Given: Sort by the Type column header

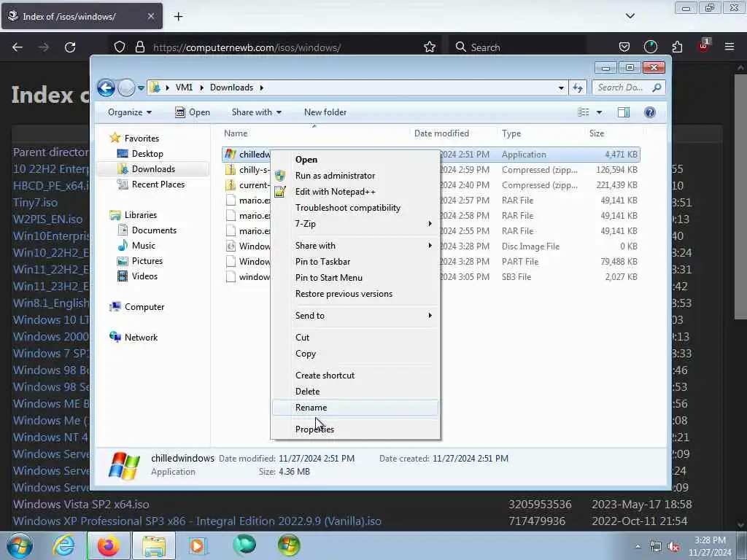Looking at the screenshot, I should click(x=541, y=134).
